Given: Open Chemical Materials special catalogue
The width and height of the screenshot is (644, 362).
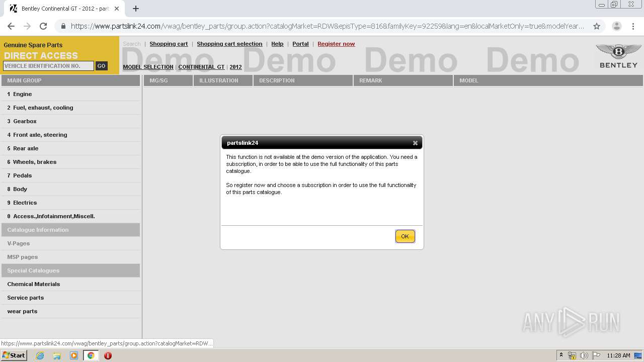Looking at the screenshot, I should (70, 284).
